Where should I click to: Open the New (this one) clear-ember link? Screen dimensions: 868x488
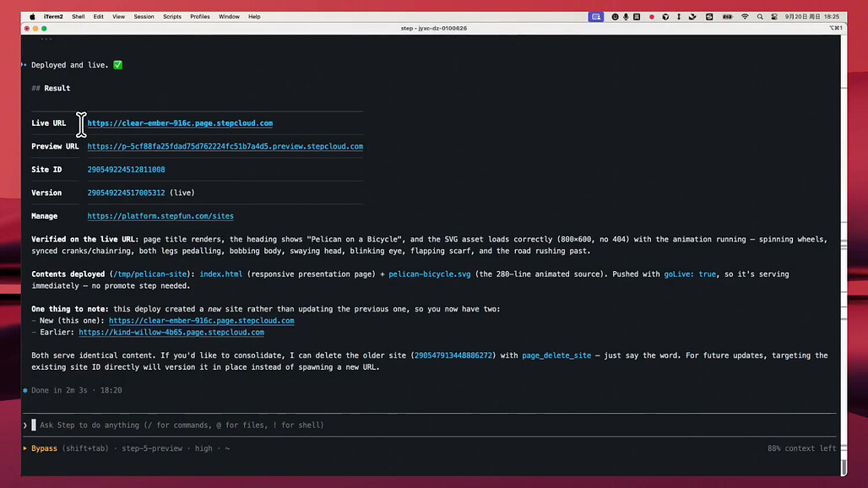pos(202,320)
